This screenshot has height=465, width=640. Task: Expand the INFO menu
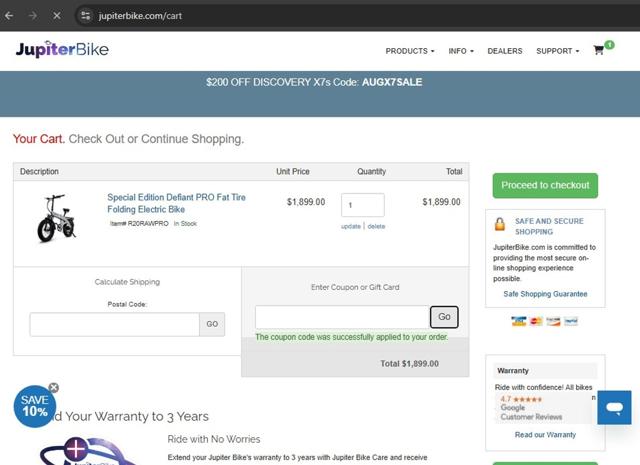461,51
